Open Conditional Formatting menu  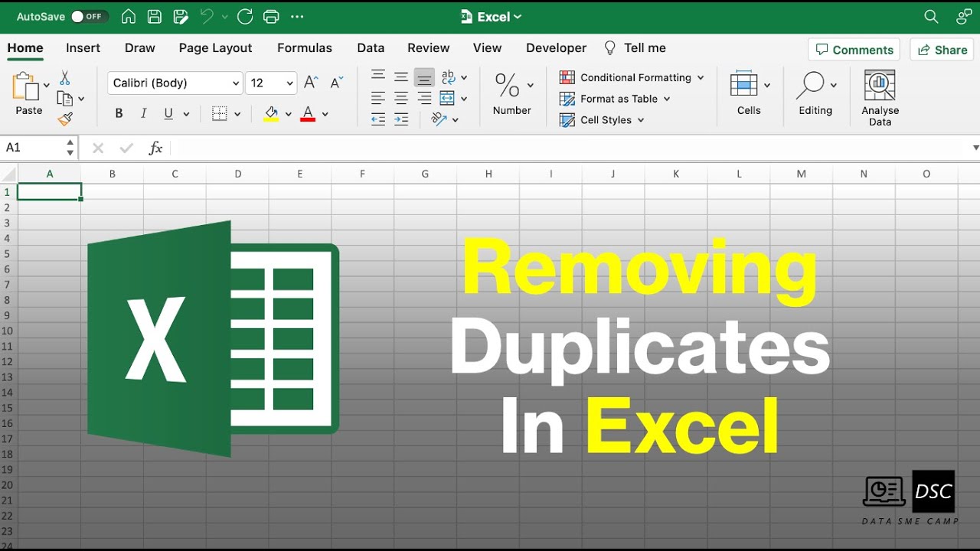pyautogui.click(x=632, y=77)
